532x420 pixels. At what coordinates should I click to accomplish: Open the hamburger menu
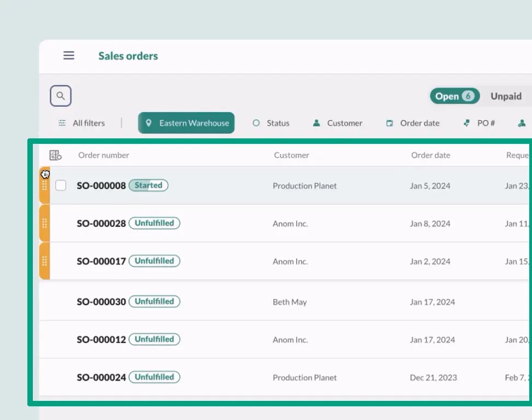(68, 55)
